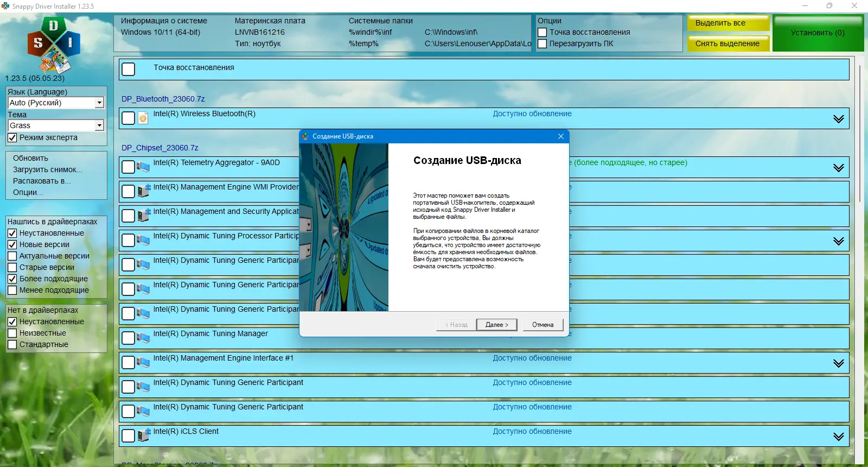Viewport: 868px width, 467px height.
Task: Click the Management and Security Application icon
Action: coord(143,216)
